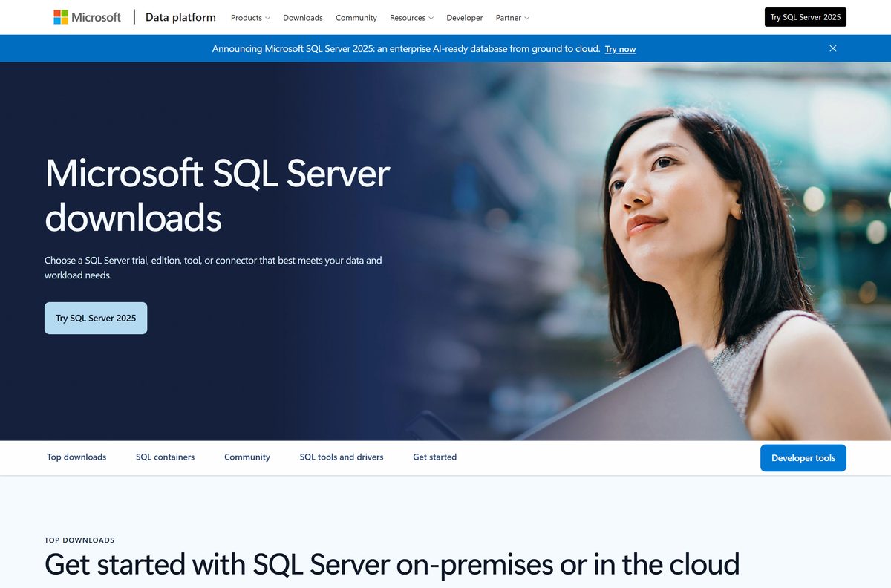Close the SQL Server 2025 announcement banner
This screenshot has height=588, width=891.
point(833,48)
